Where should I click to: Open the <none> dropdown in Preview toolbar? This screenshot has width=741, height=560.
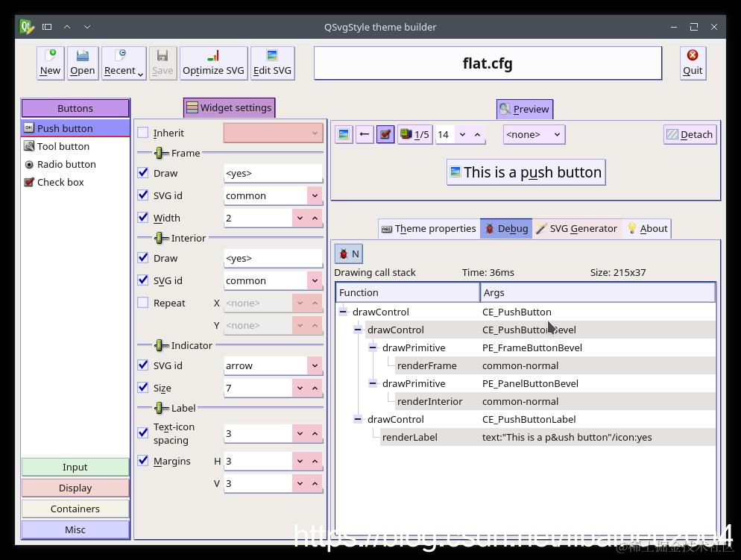[534, 135]
